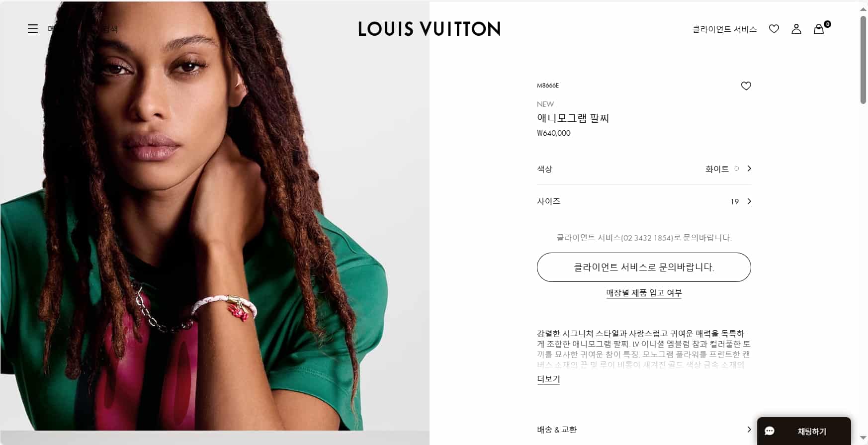Expand the 배송 & 교환 section
Image resolution: width=868 pixels, height=445 pixels.
[644, 430]
